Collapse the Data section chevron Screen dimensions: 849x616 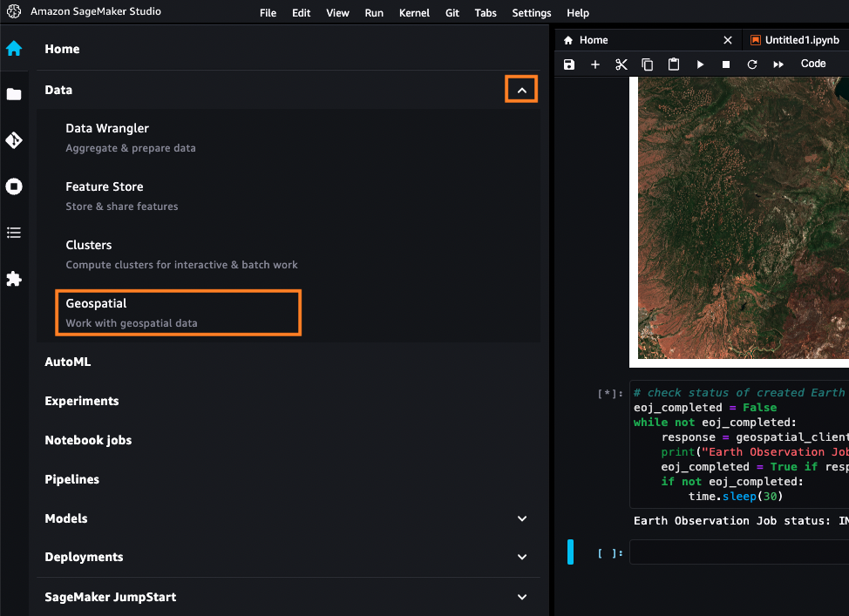pyautogui.click(x=521, y=90)
